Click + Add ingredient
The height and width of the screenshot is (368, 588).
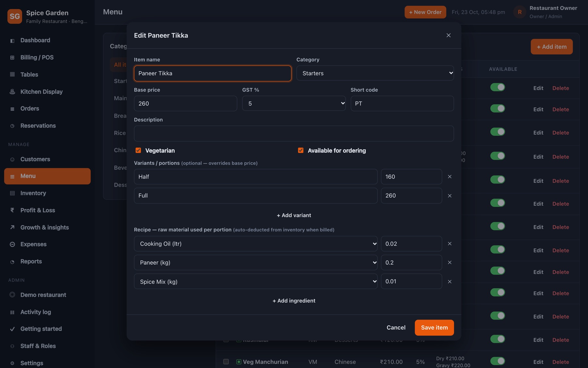click(x=294, y=301)
